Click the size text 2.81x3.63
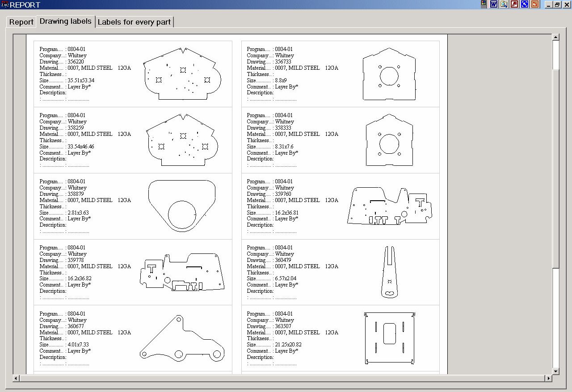This screenshot has width=572, height=392. click(x=78, y=213)
